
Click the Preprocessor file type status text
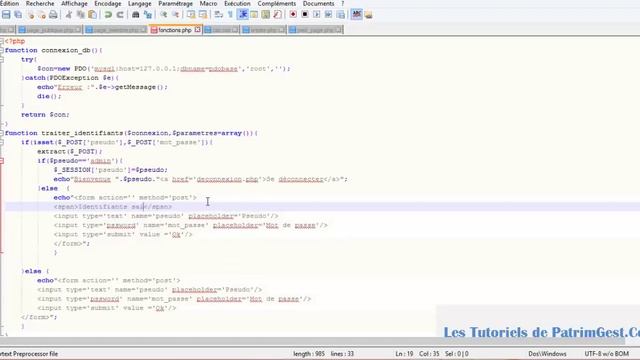[x=29, y=354]
